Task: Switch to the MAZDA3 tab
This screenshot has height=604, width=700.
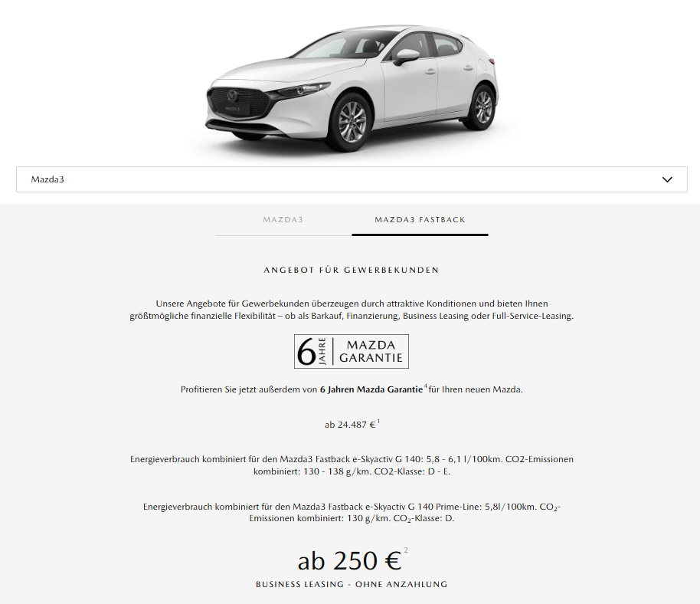Action: pyautogui.click(x=283, y=220)
